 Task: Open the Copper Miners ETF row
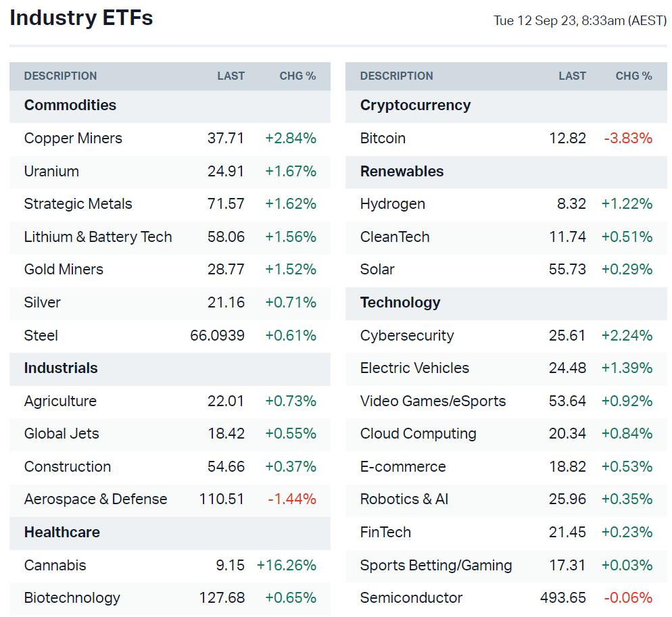[x=73, y=139]
